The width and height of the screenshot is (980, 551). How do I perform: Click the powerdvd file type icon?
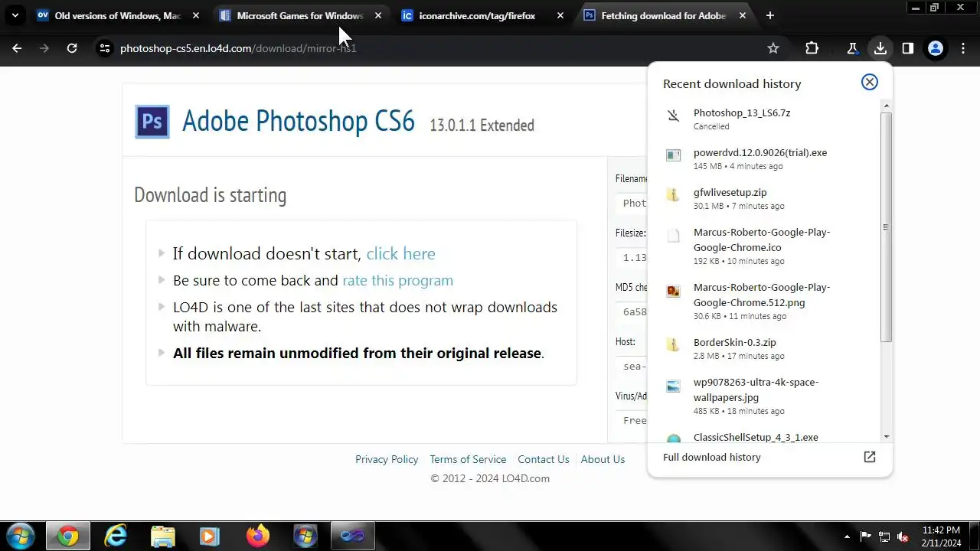coord(673,155)
